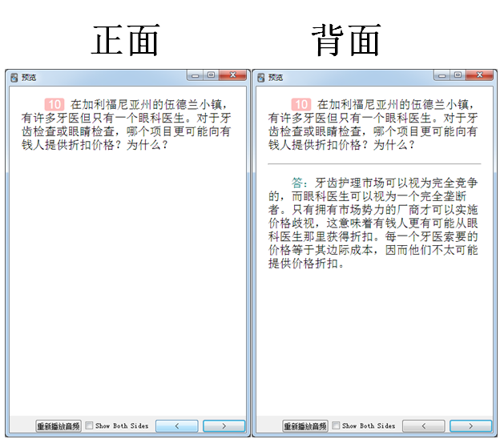Click the pink number 10 badge in the 背面 window
Screen dimensions: 504x443
click(301, 104)
